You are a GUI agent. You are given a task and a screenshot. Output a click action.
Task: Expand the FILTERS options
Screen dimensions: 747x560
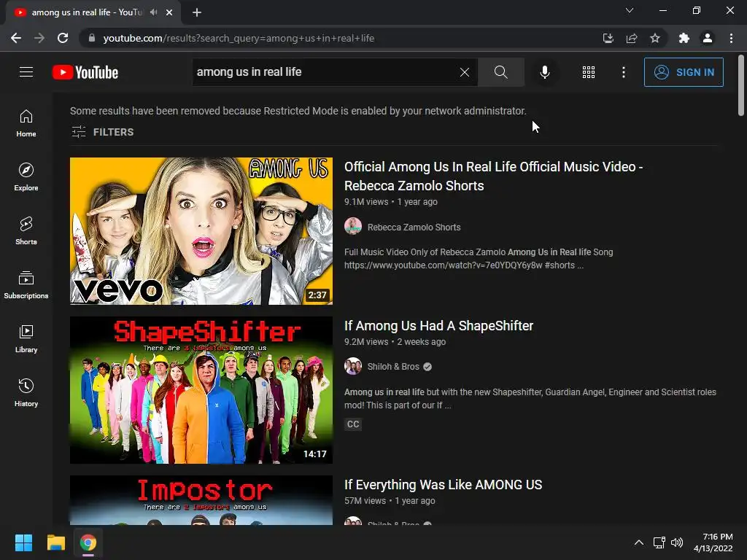click(102, 132)
